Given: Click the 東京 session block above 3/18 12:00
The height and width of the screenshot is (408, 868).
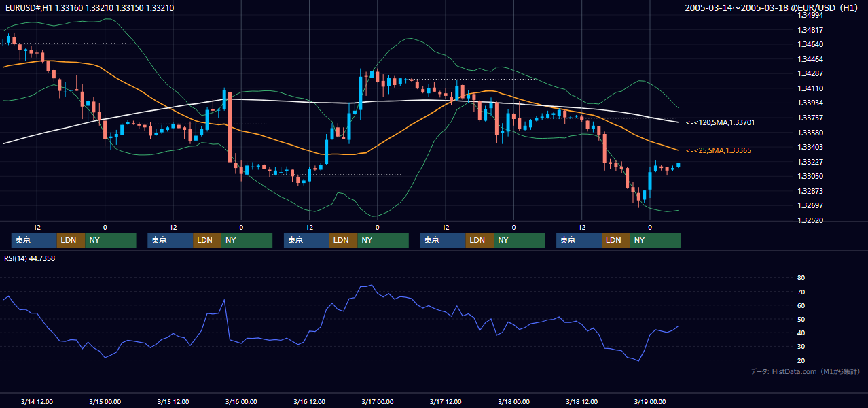Looking at the screenshot, I should 579,240.
